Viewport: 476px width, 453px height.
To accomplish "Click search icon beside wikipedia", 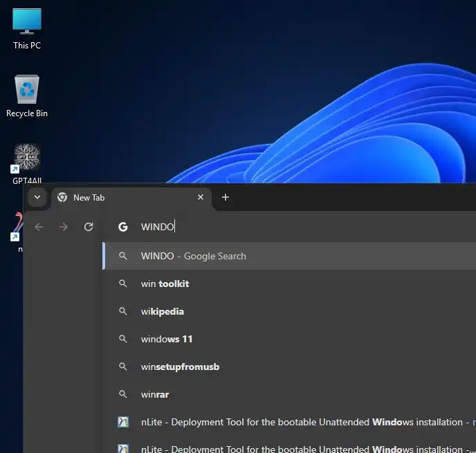I will point(123,311).
